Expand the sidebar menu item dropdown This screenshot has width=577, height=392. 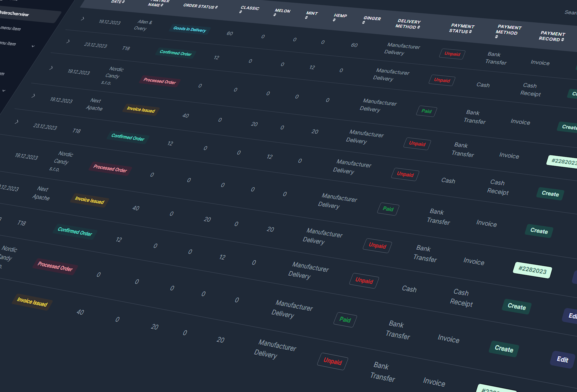(33, 46)
